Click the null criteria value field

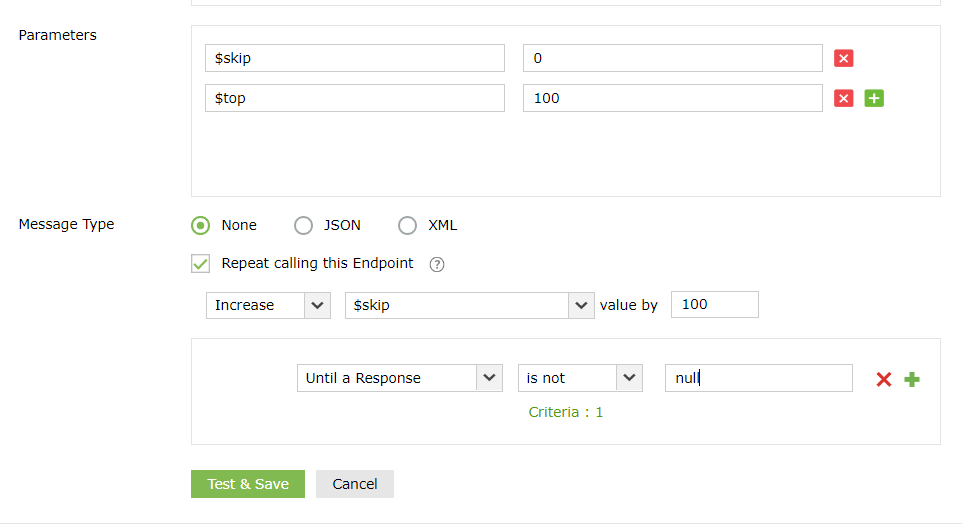[x=758, y=378]
